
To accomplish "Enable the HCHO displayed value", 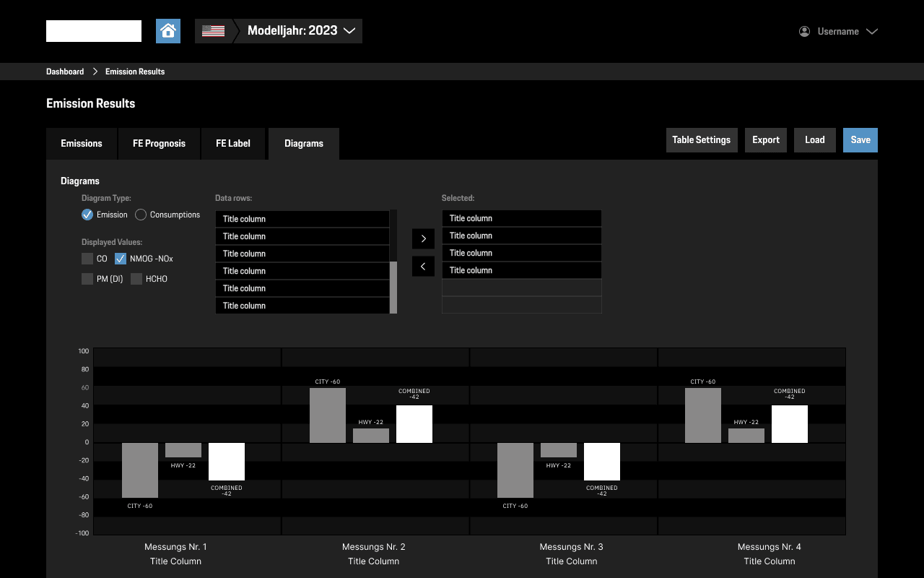I will tap(136, 278).
